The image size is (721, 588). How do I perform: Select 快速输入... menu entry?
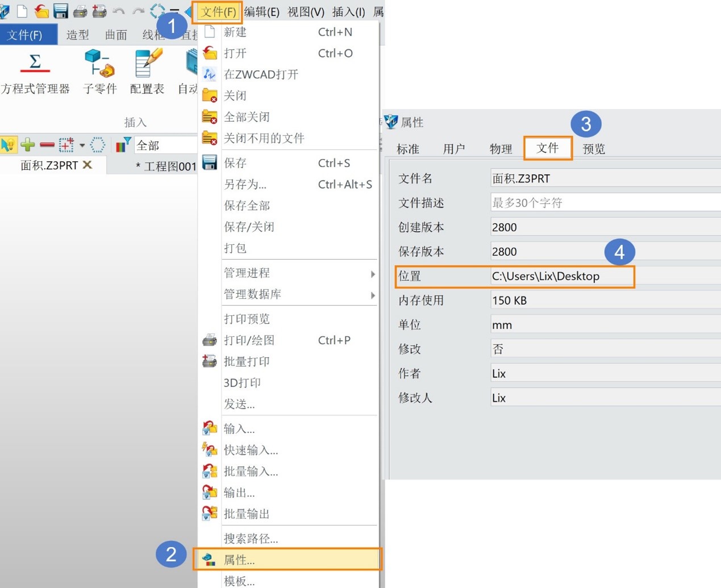(x=289, y=451)
